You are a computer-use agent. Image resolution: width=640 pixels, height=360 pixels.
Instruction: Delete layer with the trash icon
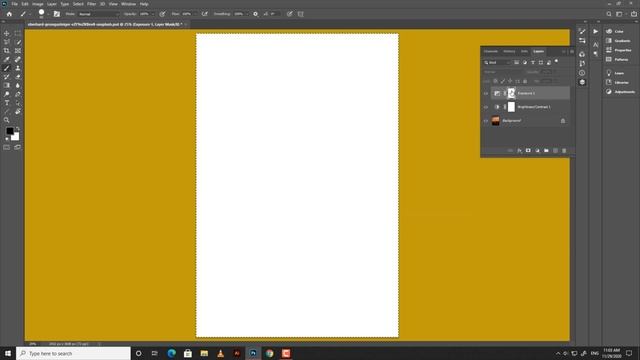[x=564, y=151]
